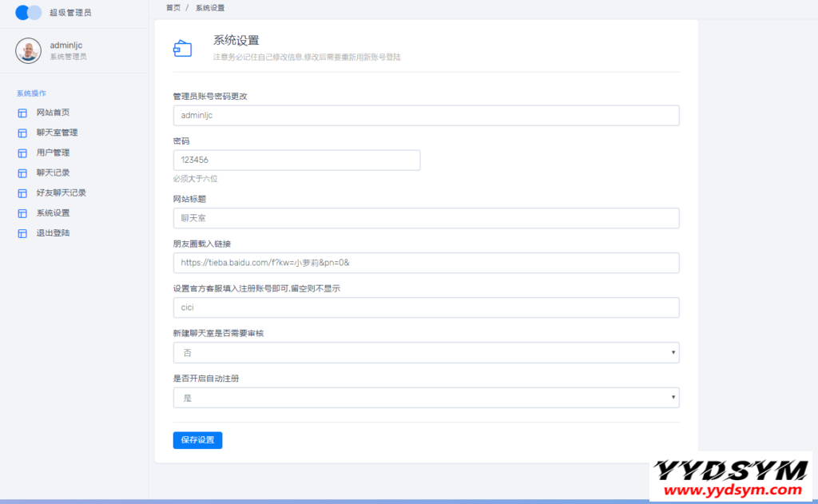This screenshot has height=504, width=818.
Task: Open the 是否开启自动注册 dropdown
Action: tap(426, 397)
